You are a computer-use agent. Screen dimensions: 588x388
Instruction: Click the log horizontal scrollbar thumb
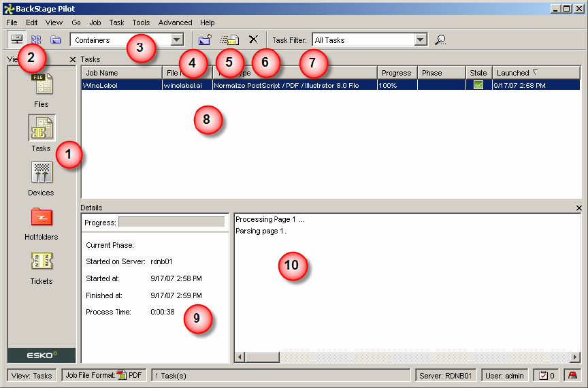pyautogui.click(x=262, y=357)
